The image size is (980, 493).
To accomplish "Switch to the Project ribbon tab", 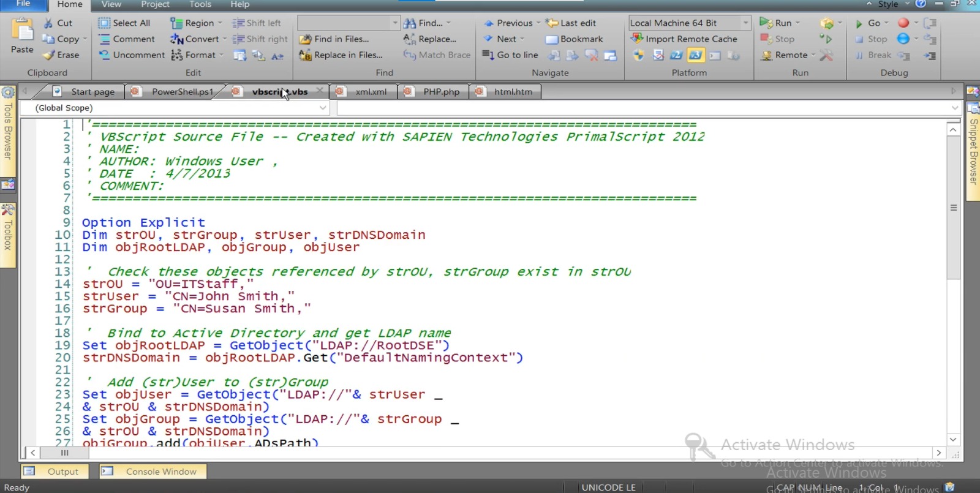I will 155,5.
